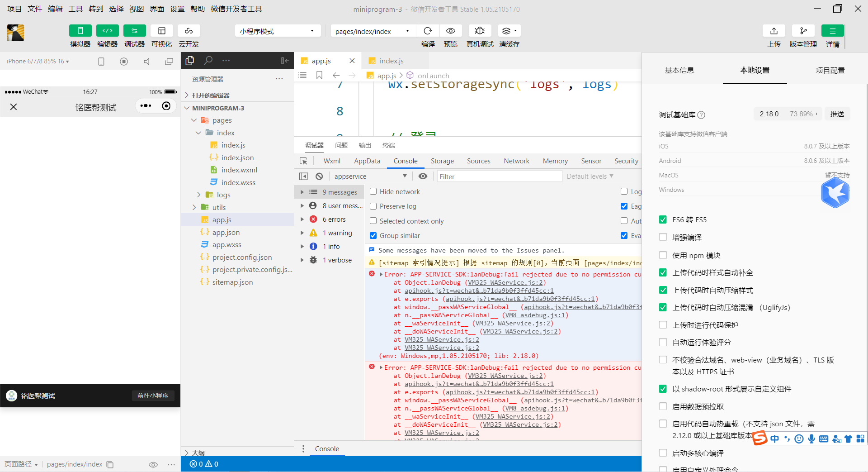Open the 工具 menu

point(75,9)
